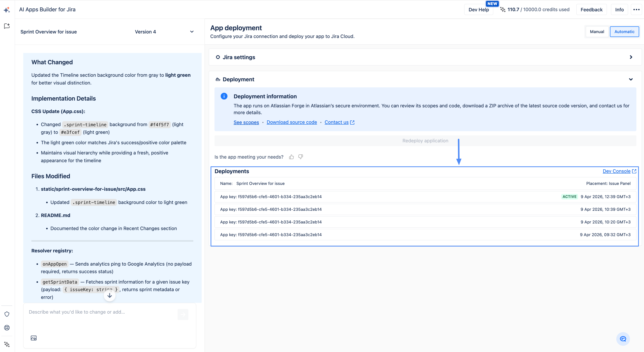Click the thumbs up feedback icon
644x352 pixels.
[x=291, y=157]
